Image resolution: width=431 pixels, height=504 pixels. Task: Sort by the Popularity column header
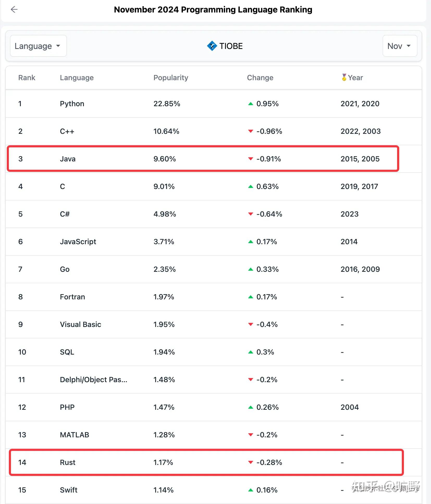point(171,78)
